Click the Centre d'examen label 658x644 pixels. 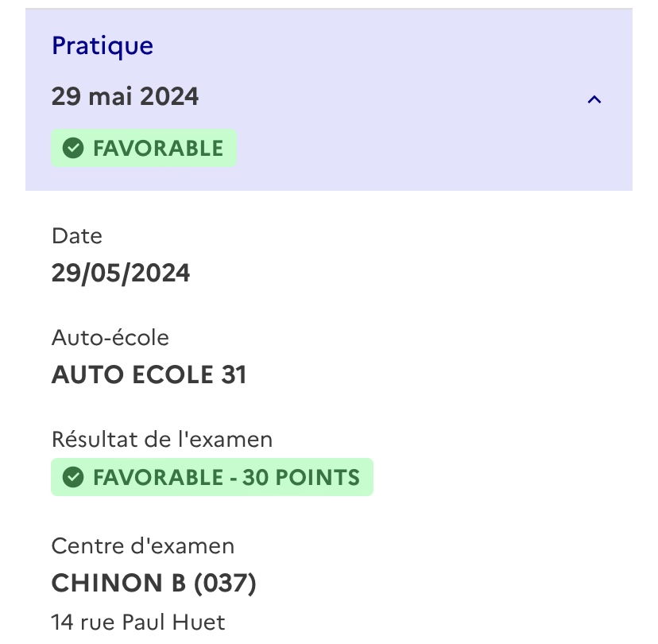(143, 546)
